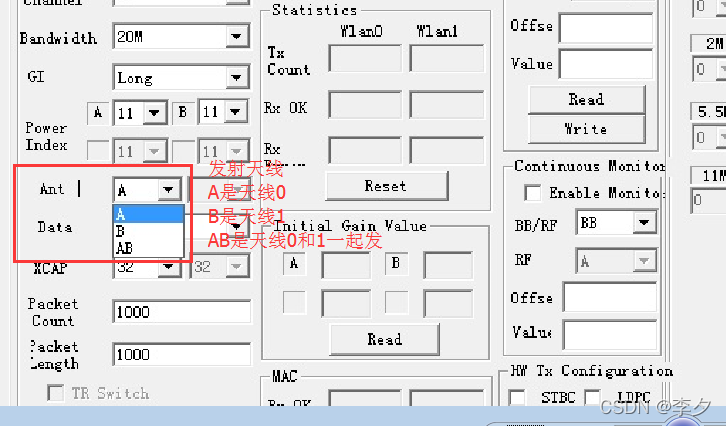This screenshot has width=726, height=426.
Task: Open the disabled second XCAP 32 dropdown
Action: tap(236, 266)
